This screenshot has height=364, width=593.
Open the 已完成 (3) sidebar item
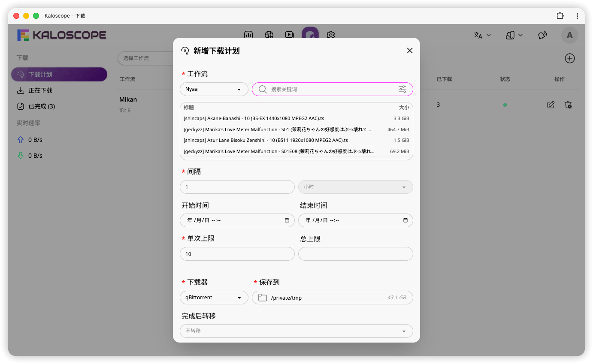[x=59, y=106]
